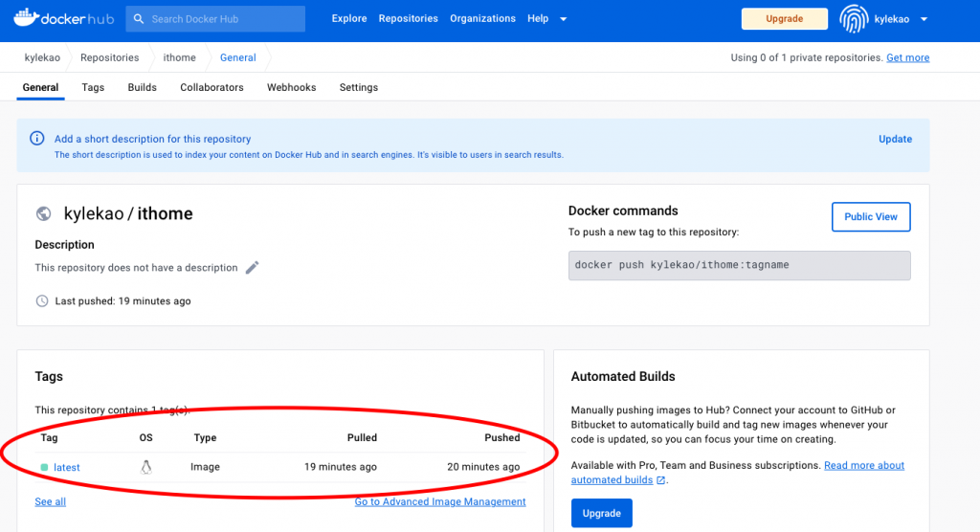Viewport: 980px width, 532px height.
Task: Click the Image type cell
Action: point(205,467)
